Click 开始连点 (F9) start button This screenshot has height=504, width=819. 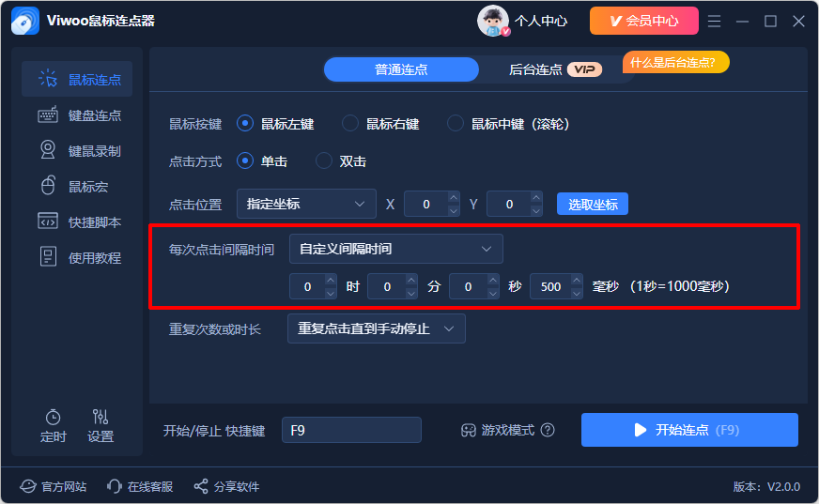point(689,430)
